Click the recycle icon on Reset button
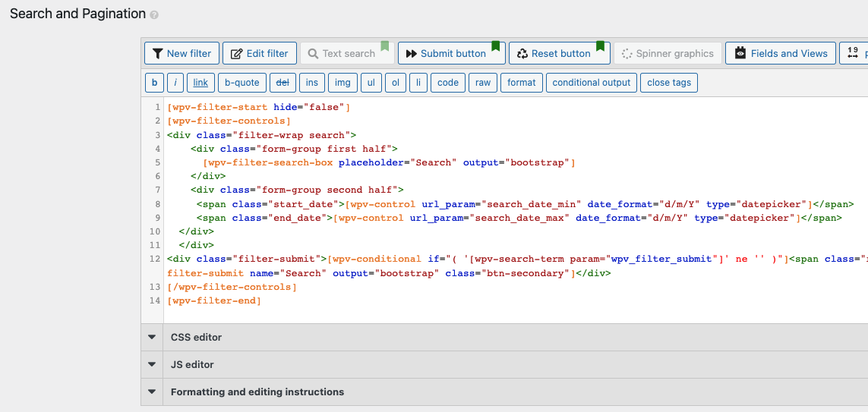868x412 pixels. [522, 54]
